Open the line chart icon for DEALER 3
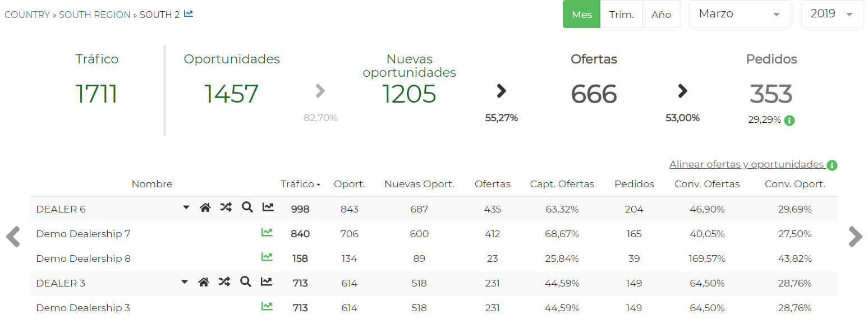Viewport: 868px width, 328px height. click(x=267, y=282)
